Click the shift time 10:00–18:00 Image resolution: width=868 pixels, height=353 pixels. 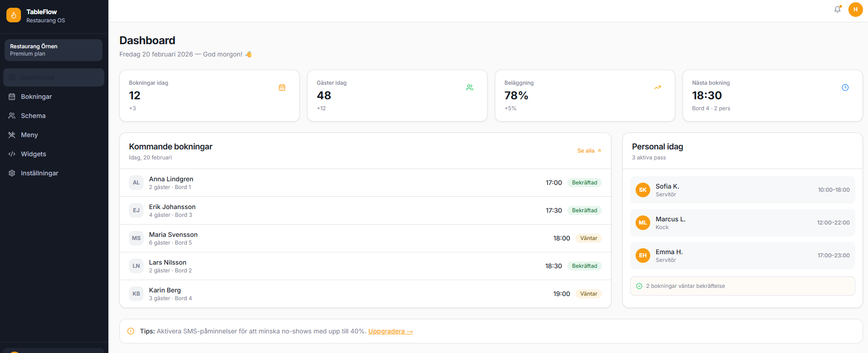point(833,190)
